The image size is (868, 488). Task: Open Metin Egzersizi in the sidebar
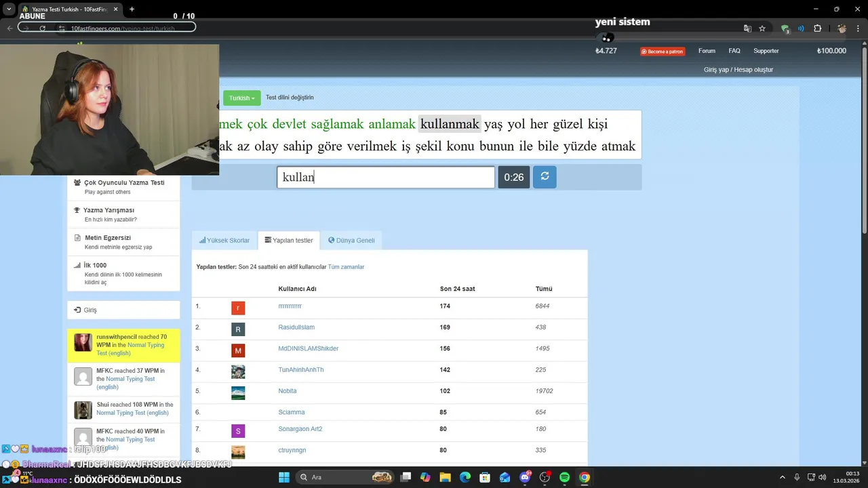pyautogui.click(x=123, y=242)
